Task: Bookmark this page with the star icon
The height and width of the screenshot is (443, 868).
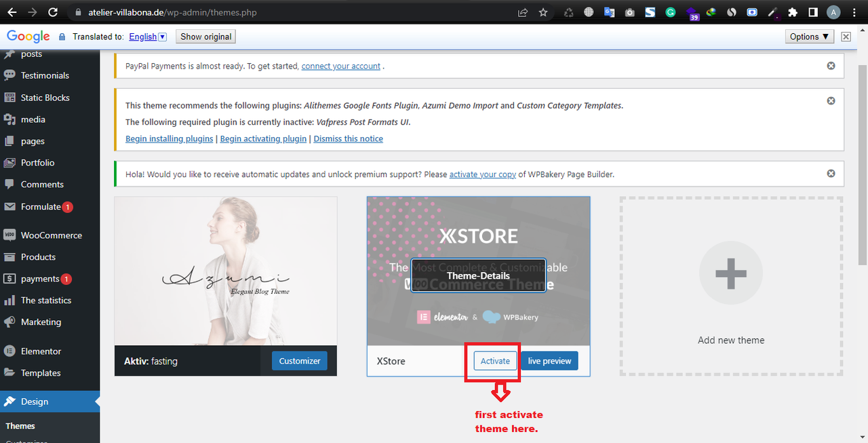Action: (543, 12)
